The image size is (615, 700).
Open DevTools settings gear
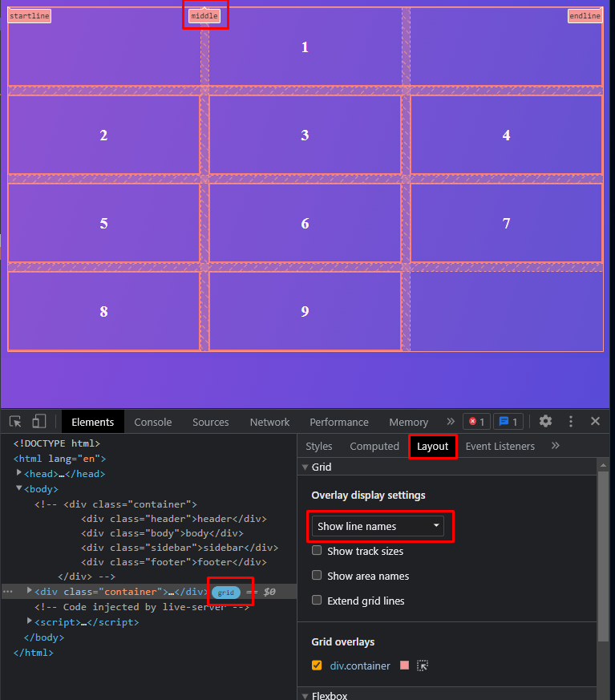click(x=545, y=421)
